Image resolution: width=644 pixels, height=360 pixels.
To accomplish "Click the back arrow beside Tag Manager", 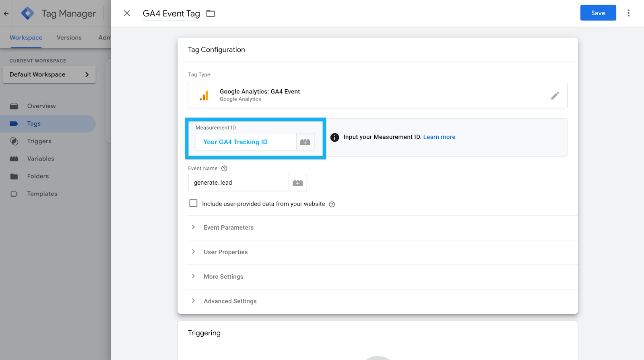I will (x=6, y=13).
